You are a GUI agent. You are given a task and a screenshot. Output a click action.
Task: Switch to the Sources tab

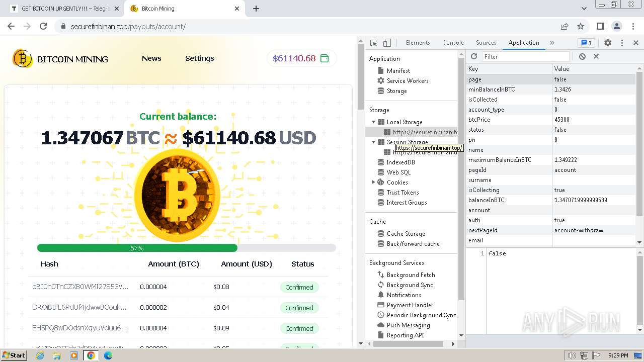coord(486,43)
